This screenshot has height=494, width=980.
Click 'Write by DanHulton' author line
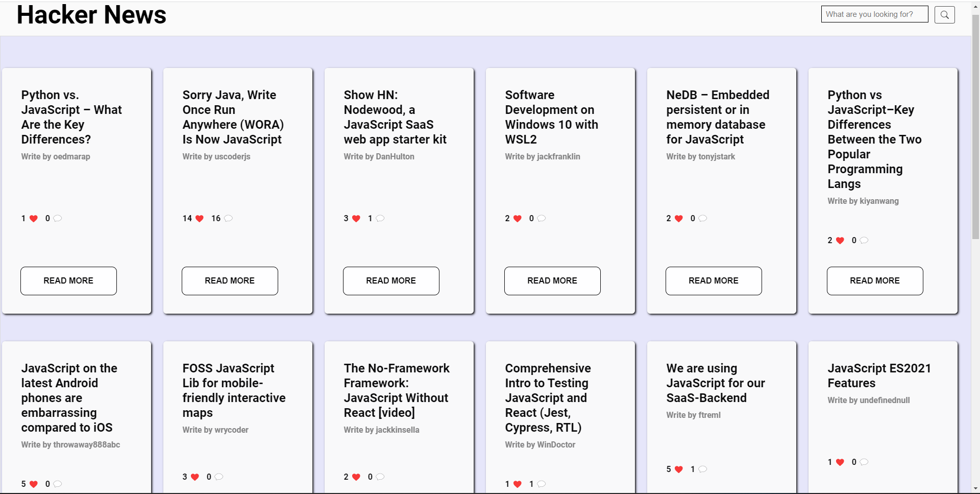[379, 157]
